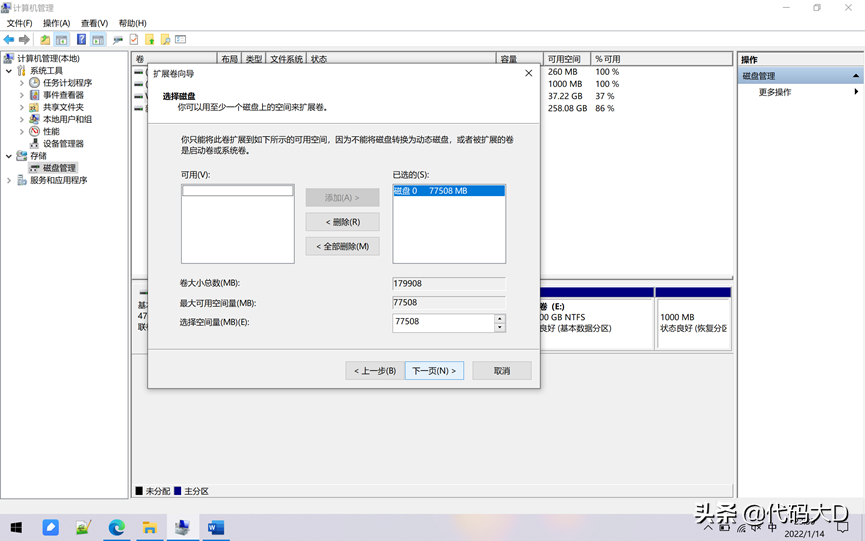Close the 扩展卷向导 dialog with its X
This screenshot has width=865, height=541.
[528, 74]
